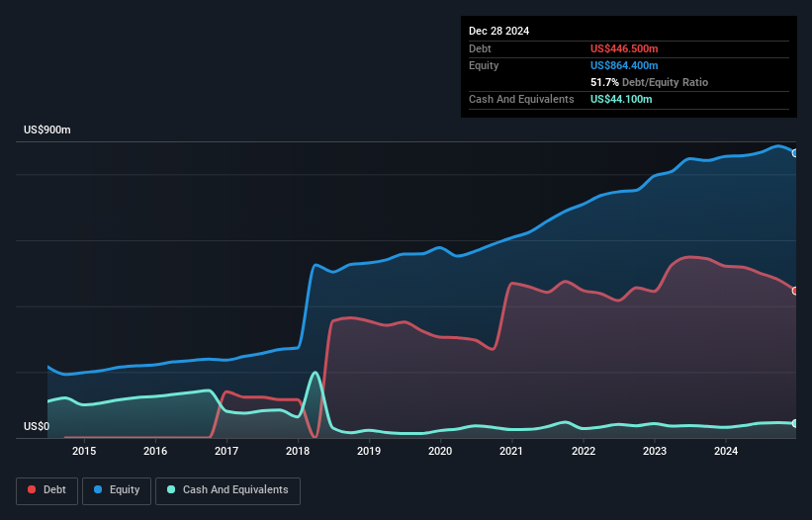This screenshot has width=812, height=520.
Task: Toggle the Debt series legend button
Action: click(x=47, y=490)
